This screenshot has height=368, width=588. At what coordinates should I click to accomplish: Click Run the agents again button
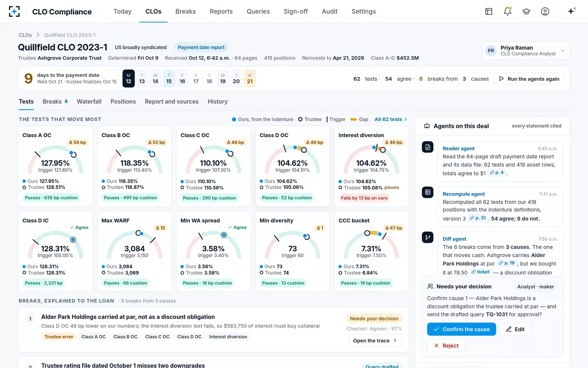pos(529,79)
